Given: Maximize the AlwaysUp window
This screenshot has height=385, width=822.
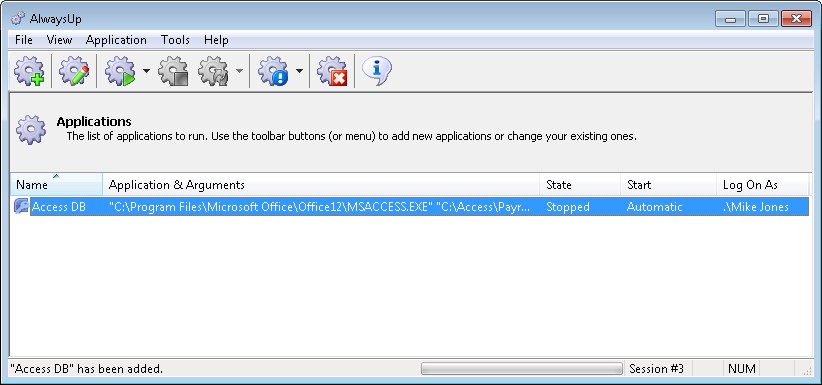Looking at the screenshot, I should [763, 19].
